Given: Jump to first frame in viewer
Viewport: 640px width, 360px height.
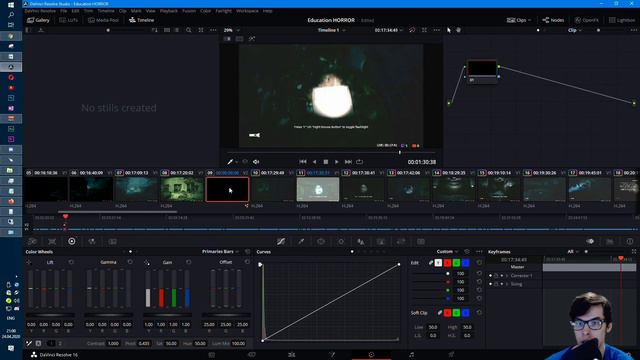Looking at the screenshot, I should click(x=303, y=162).
